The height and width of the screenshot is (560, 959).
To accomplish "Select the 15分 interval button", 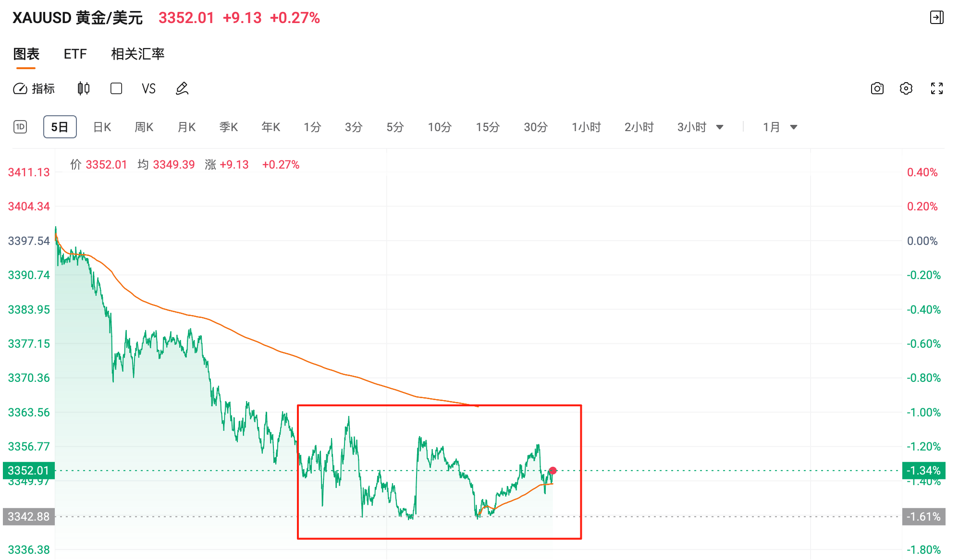I will click(x=488, y=127).
